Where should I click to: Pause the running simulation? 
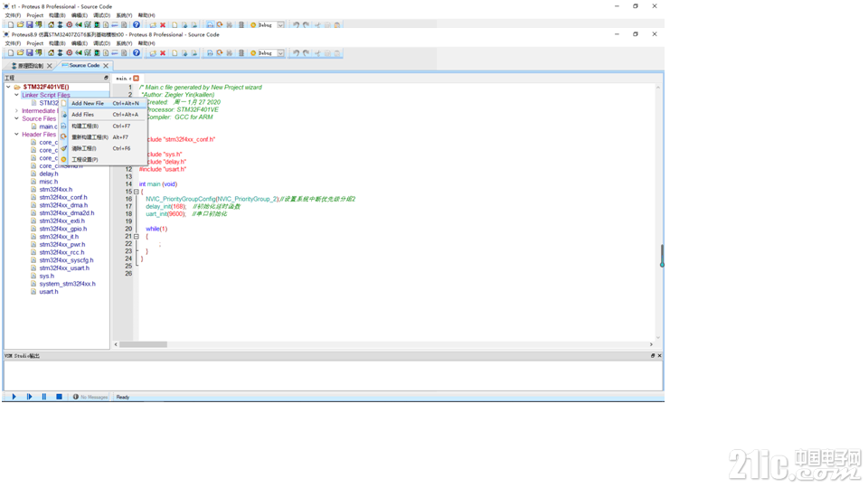(x=44, y=397)
